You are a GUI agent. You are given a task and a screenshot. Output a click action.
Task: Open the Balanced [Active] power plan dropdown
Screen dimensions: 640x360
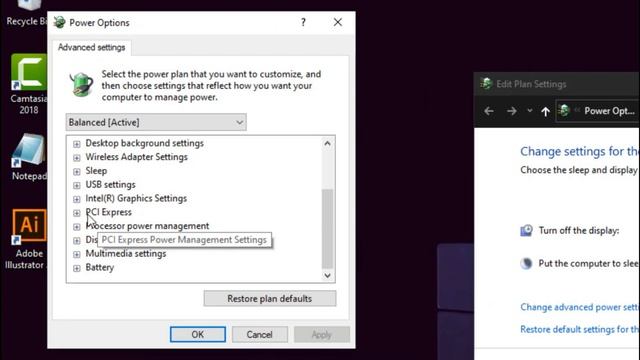point(156,122)
